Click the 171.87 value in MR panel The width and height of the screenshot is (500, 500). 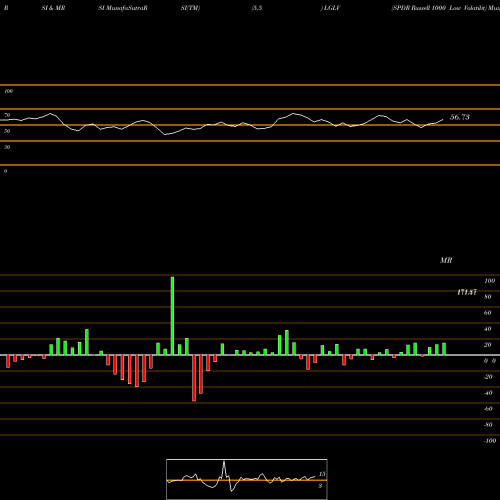click(x=467, y=292)
